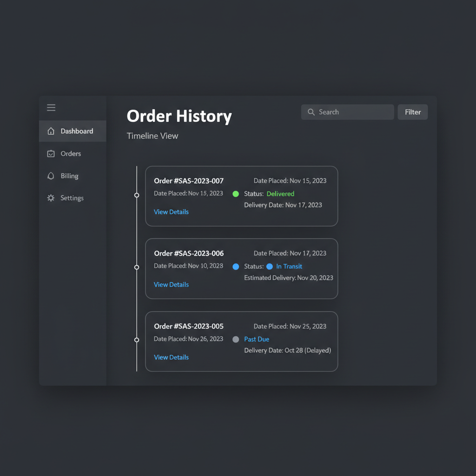Click the blue dot beside In Transit
The height and width of the screenshot is (476, 476).
click(269, 266)
